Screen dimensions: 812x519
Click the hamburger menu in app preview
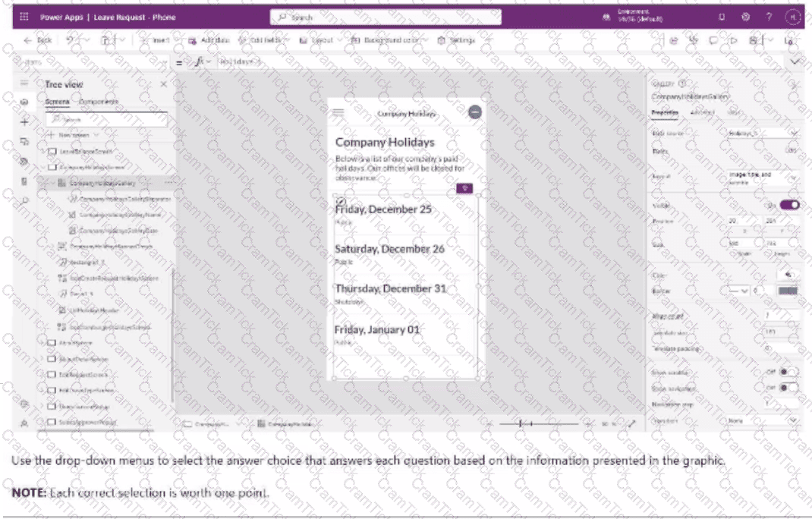338,112
